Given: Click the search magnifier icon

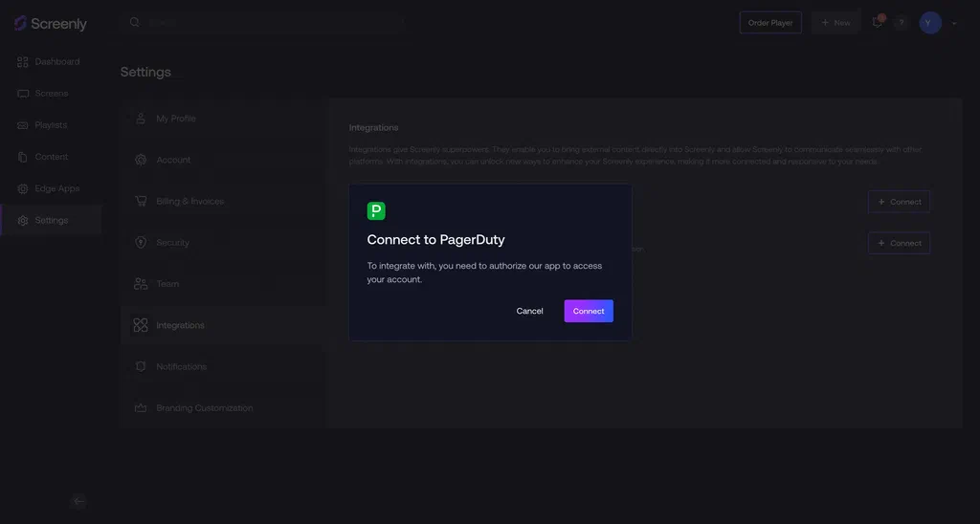Looking at the screenshot, I should (x=134, y=23).
